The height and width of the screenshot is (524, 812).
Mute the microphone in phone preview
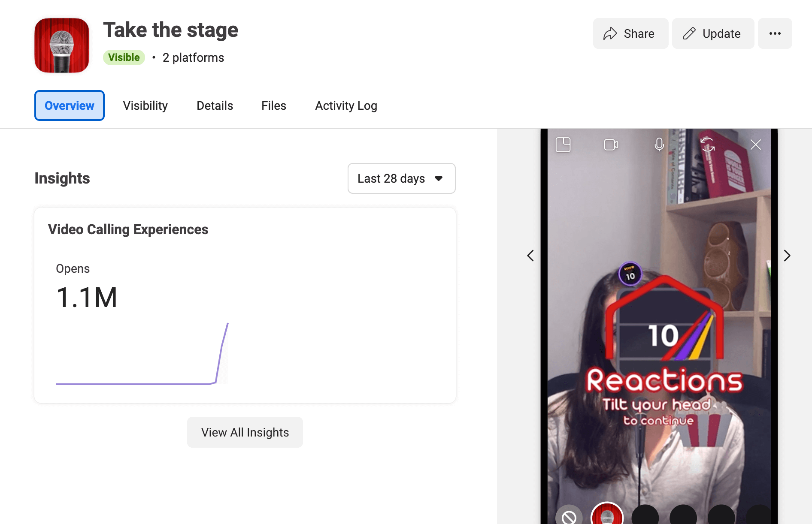[x=659, y=145]
